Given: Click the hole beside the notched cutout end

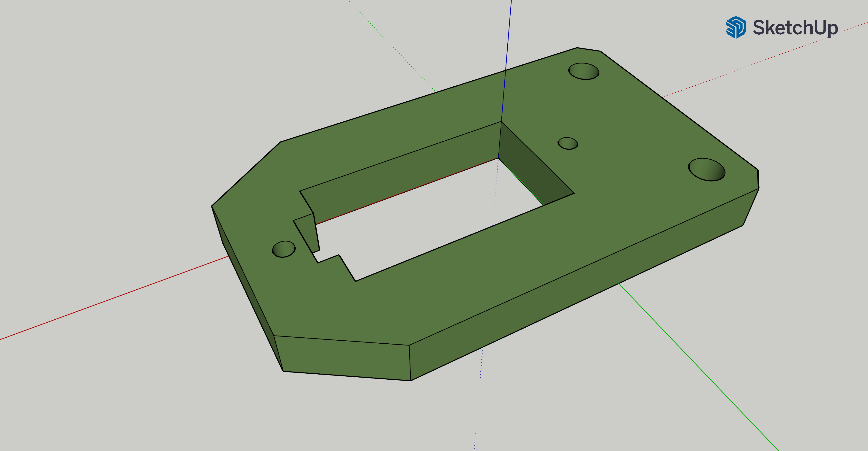Looking at the screenshot, I should click(284, 249).
